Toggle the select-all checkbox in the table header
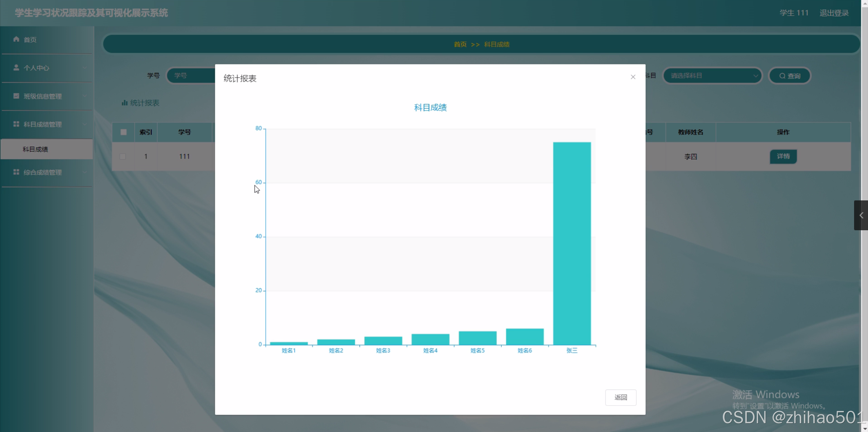Image resolution: width=868 pixels, height=432 pixels. [x=123, y=132]
